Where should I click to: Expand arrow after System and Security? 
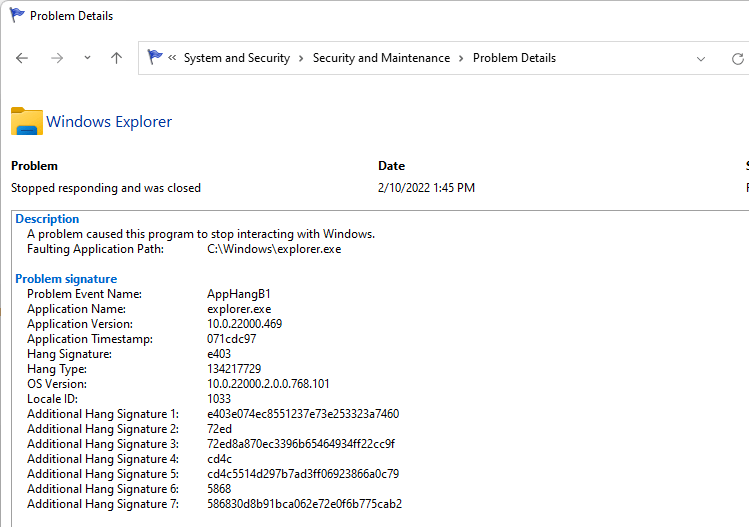[301, 58]
